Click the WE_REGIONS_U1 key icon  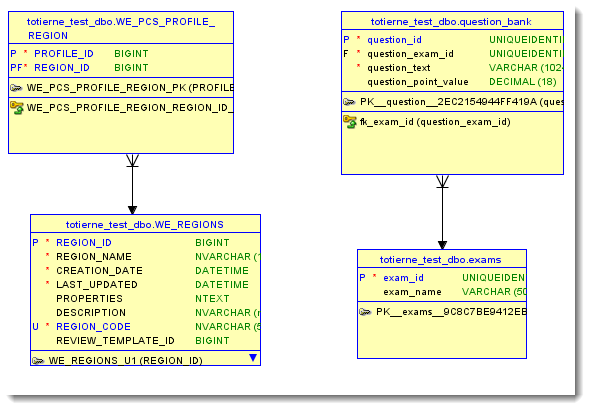click(x=38, y=361)
